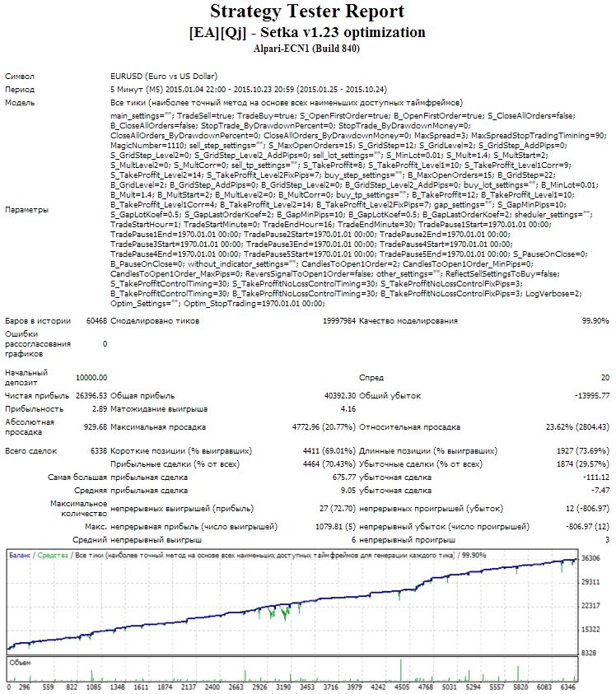
Task: Click the '8328' balance axis label
Action: click(x=589, y=654)
